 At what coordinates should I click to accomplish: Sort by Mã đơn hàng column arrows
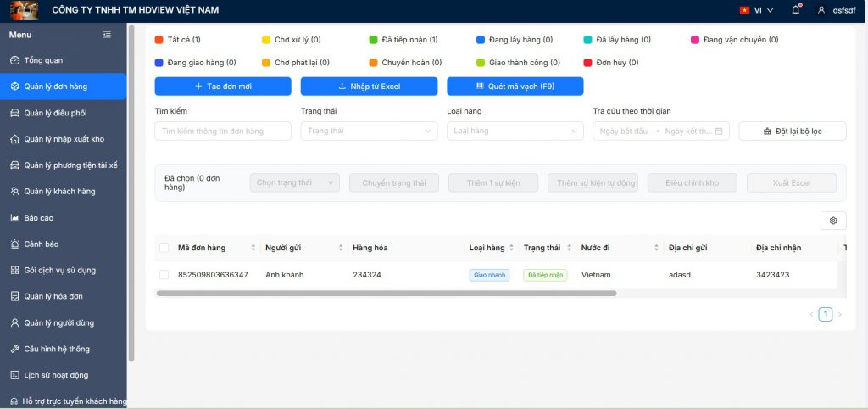click(253, 248)
